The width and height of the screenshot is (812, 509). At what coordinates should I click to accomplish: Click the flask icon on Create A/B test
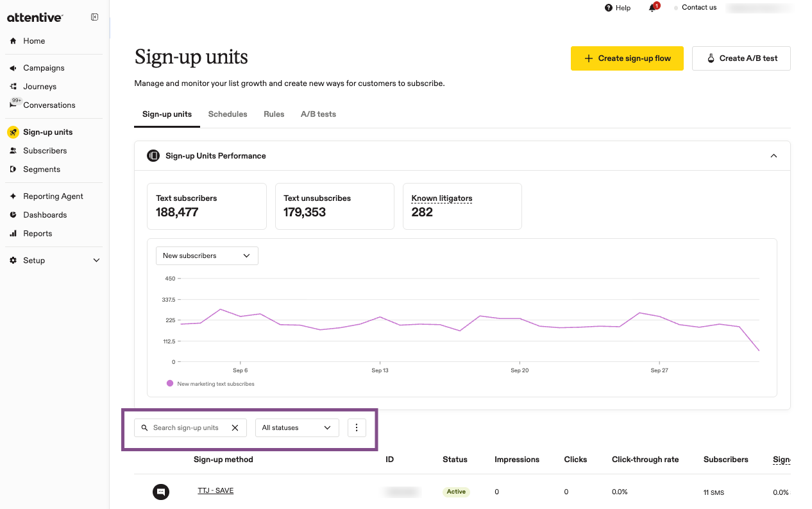(711, 58)
